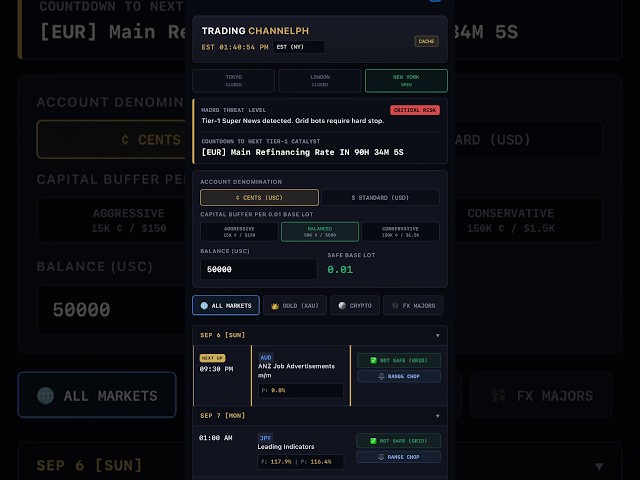Click the 01:00 AM event time
640x480 pixels.
click(216, 438)
